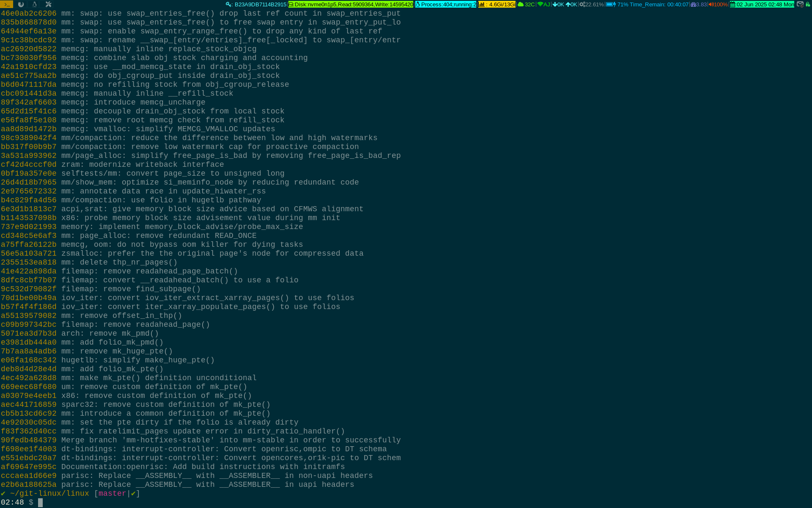Click the lock icon in system tray
812x508 pixels.
pyautogui.click(x=808, y=4)
